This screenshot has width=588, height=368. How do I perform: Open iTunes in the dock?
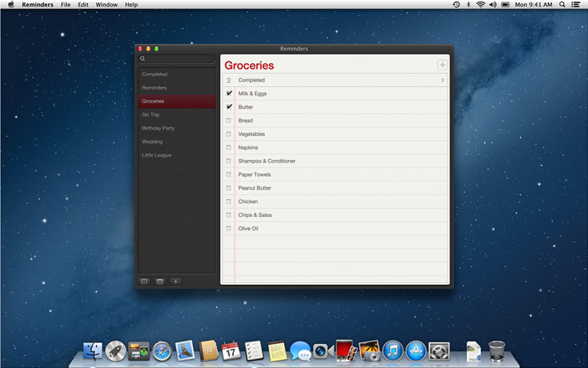tap(393, 351)
